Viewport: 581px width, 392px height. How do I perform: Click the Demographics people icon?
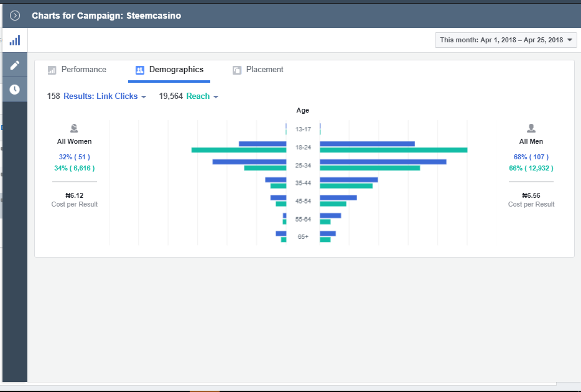pos(140,70)
